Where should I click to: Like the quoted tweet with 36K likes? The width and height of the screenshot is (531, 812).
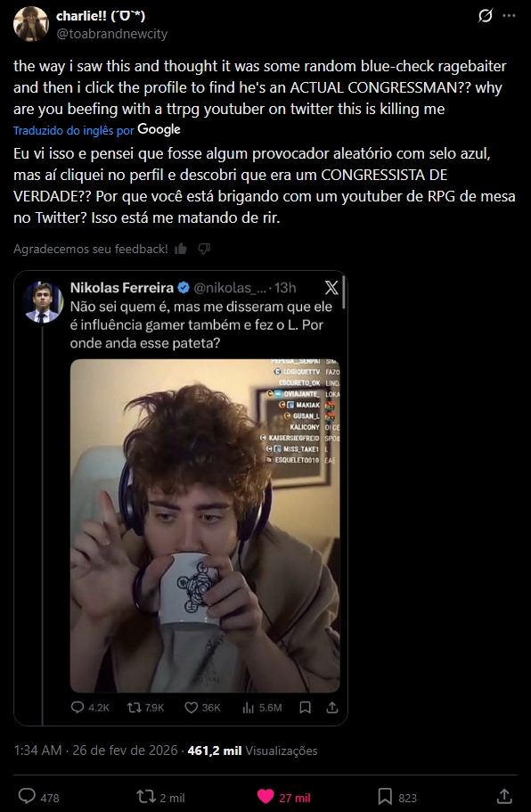tap(202, 708)
